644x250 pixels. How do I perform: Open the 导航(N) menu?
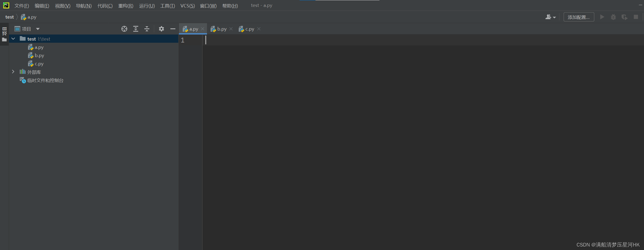84,6
